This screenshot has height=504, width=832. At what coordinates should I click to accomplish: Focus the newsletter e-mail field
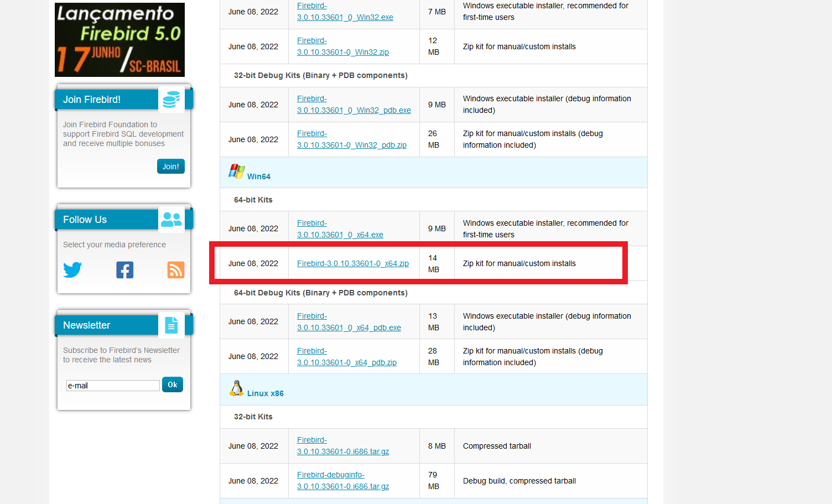(113, 386)
